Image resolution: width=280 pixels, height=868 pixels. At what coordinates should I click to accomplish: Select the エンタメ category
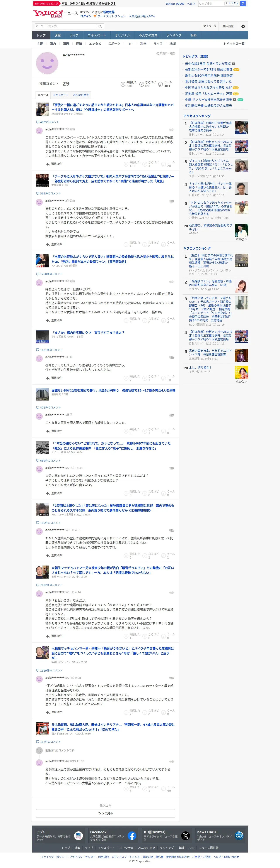(x=95, y=44)
